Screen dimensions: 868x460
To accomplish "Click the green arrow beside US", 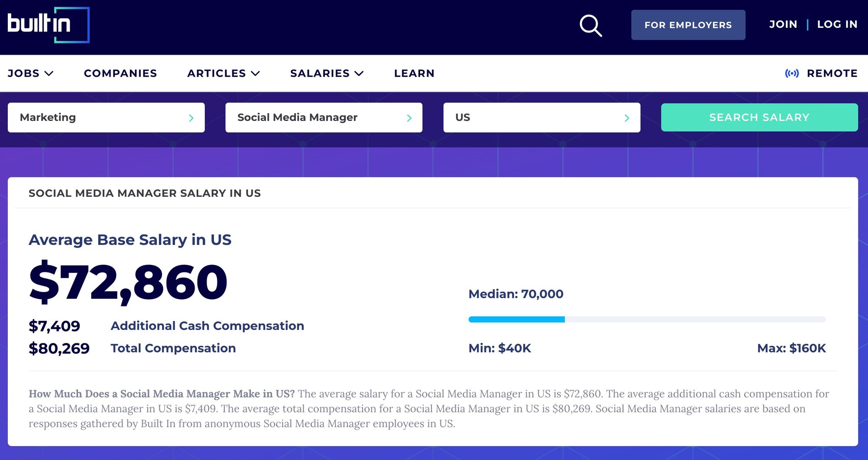I will 627,117.
